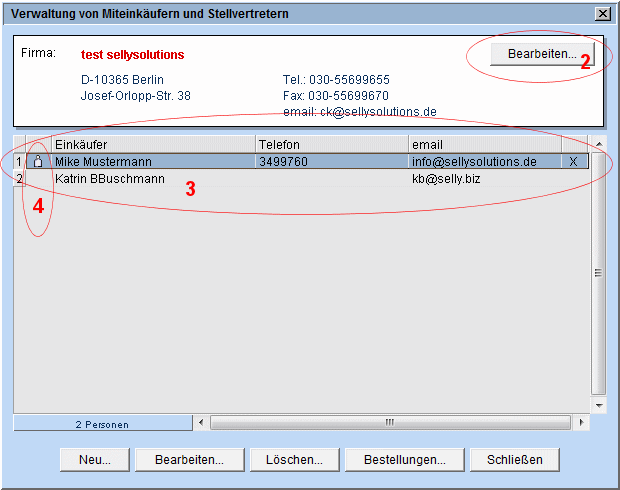Click the kb@selly.biz email cell
The width and height of the screenshot is (620, 490).
485,179
